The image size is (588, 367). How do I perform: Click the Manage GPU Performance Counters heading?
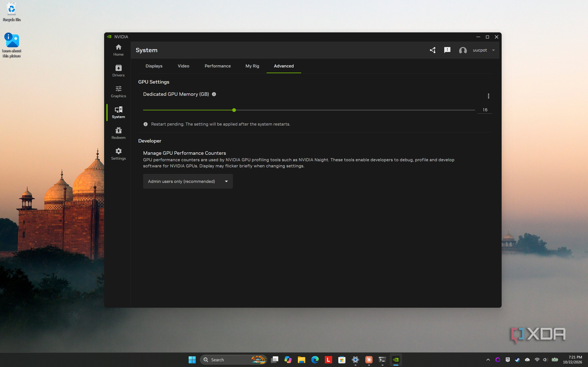[x=185, y=153]
